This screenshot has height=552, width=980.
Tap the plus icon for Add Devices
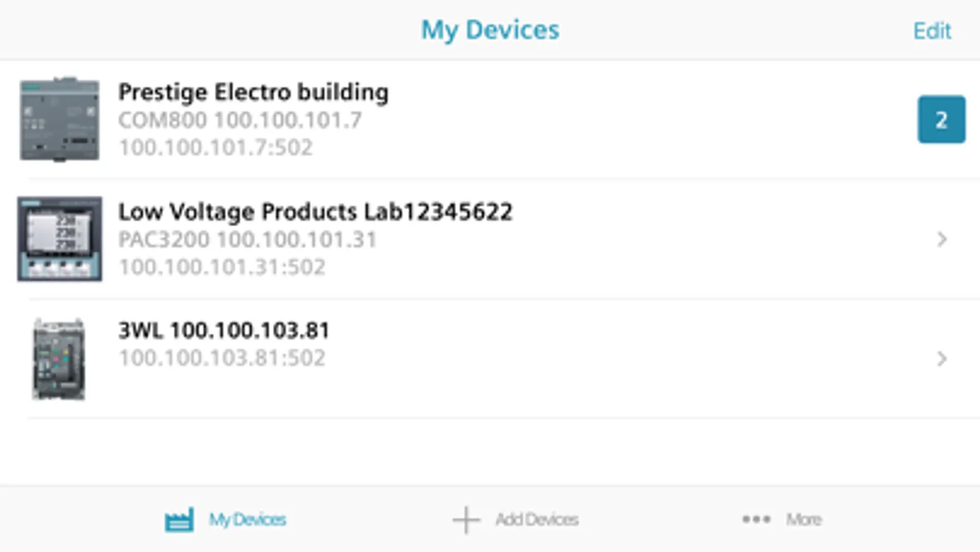click(x=466, y=520)
